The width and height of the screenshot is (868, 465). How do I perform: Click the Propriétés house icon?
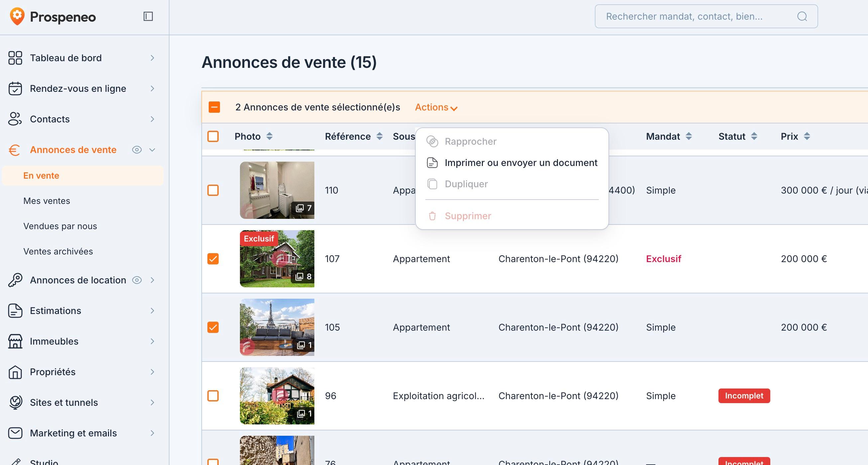15,372
